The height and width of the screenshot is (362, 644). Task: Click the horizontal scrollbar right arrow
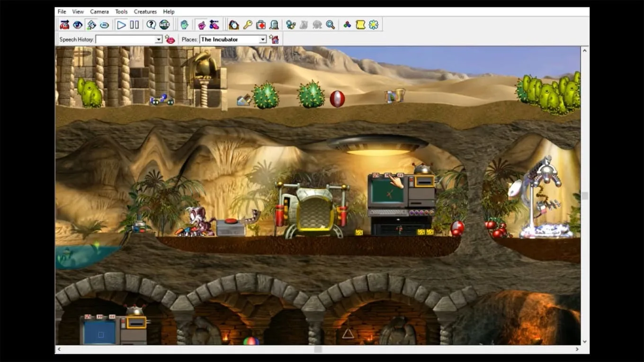coord(577,349)
